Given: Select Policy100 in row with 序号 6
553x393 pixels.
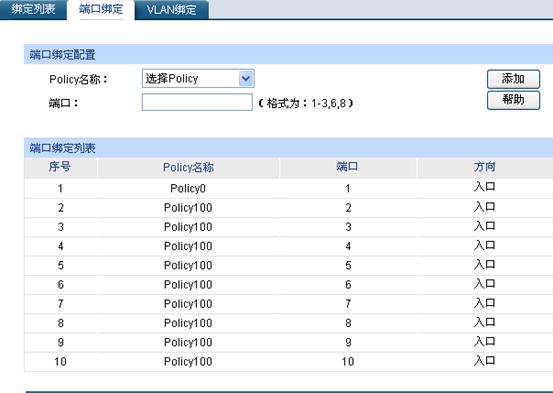Looking at the screenshot, I should [188, 285].
